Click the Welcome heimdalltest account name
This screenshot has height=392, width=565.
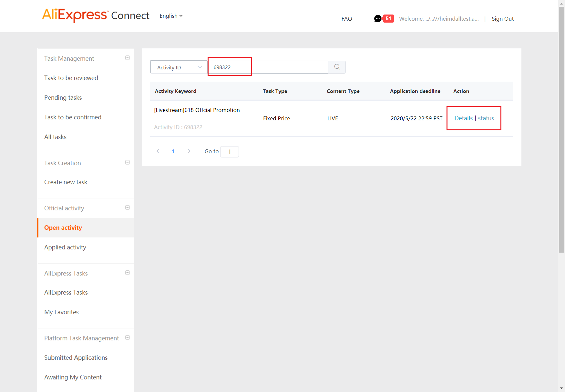(x=439, y=19)
